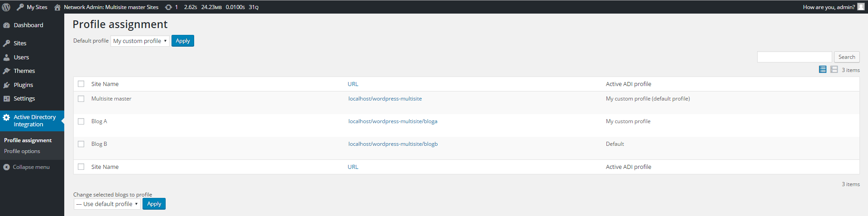
Task: Open the Default profile dropdown
Action: (x=140, y=41)
